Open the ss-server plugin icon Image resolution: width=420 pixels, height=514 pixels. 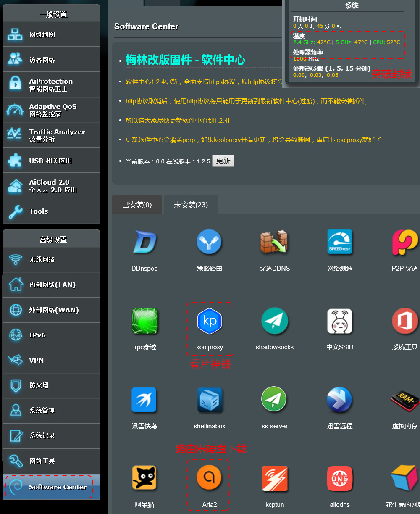pos(274,400)
